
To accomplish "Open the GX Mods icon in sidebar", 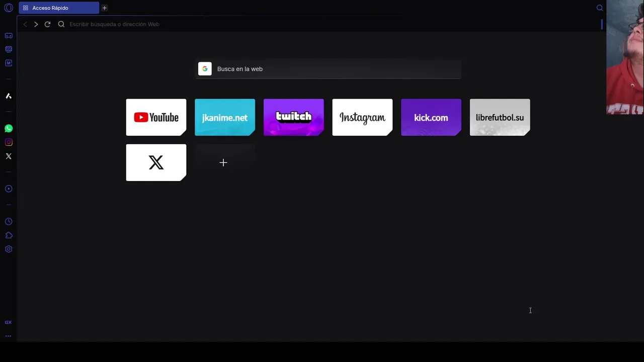I will click(9, 63).
